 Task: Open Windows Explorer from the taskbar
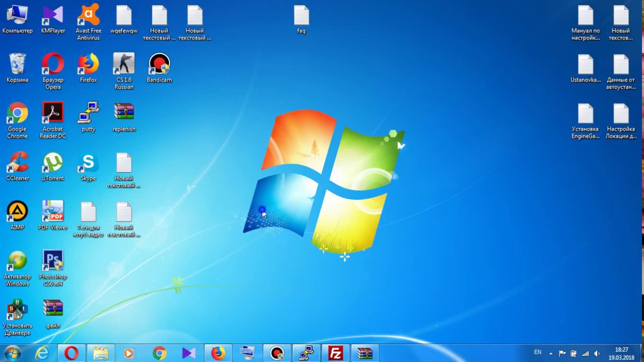pyautogui.click(x=101, y=353)
